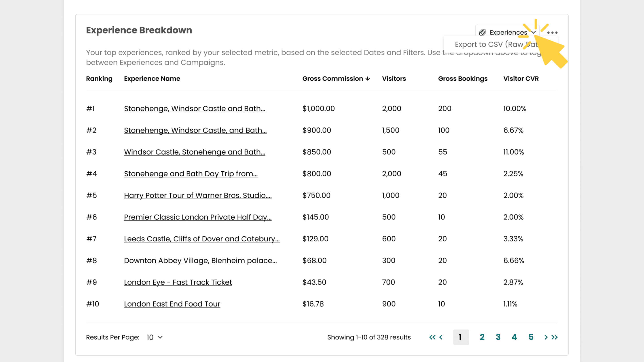Open Stonehenge, Windsor Castle and Bath link ranked #1

coord(195,109)
